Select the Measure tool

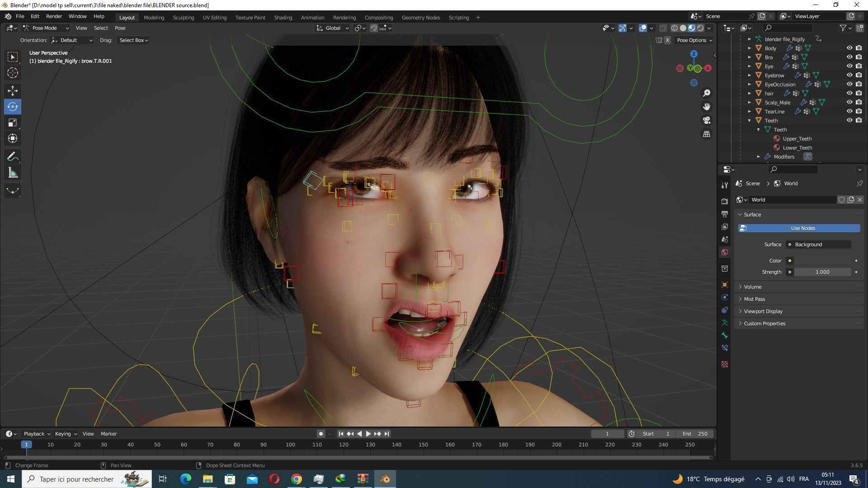click(x=13, y=173)
